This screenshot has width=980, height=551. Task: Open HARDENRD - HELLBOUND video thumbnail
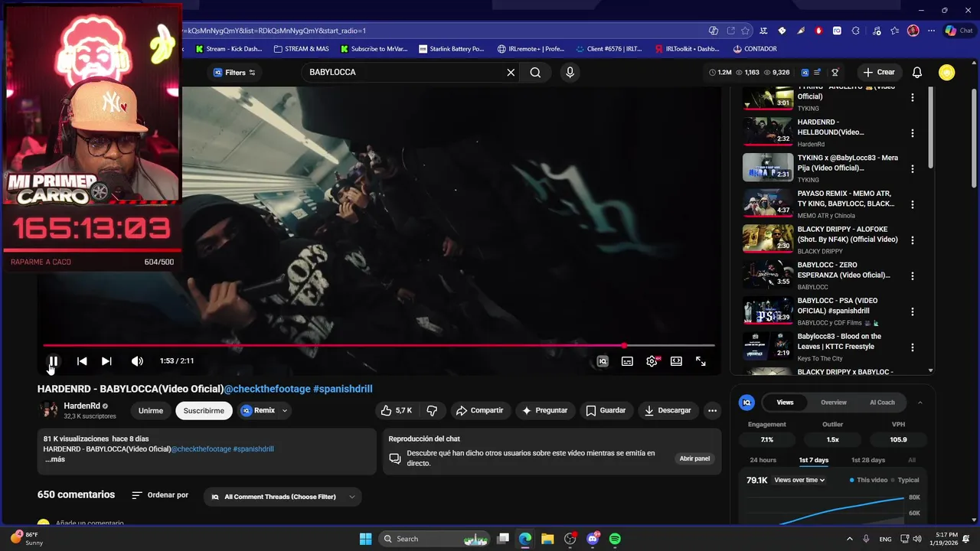pyautogui.click(x=768, y=132)
